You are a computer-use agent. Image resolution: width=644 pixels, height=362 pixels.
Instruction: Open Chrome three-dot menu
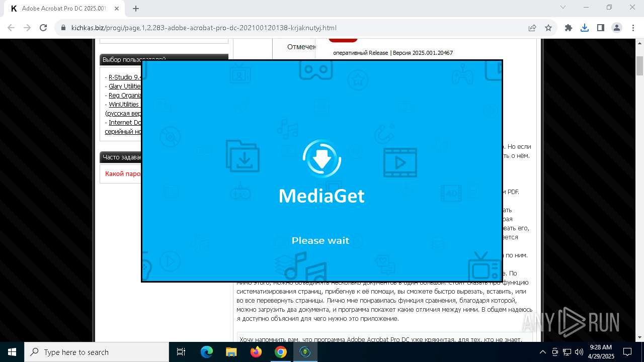[x=633, y=28]
